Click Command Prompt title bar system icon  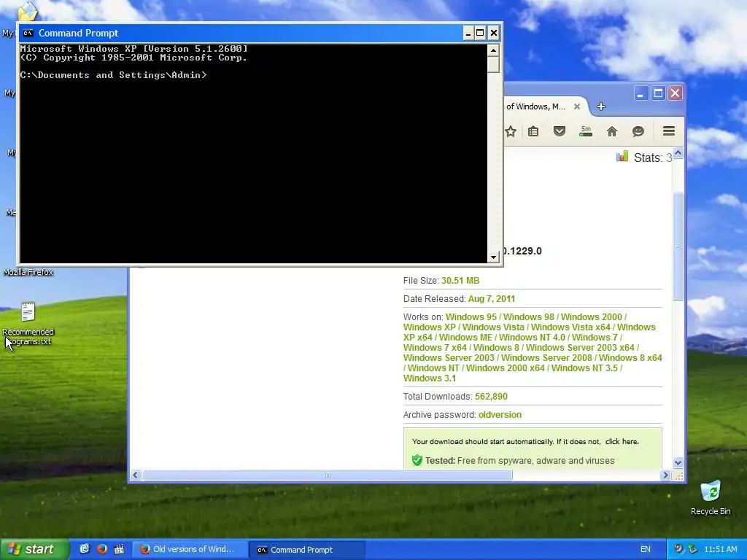[x=28, y=33]
